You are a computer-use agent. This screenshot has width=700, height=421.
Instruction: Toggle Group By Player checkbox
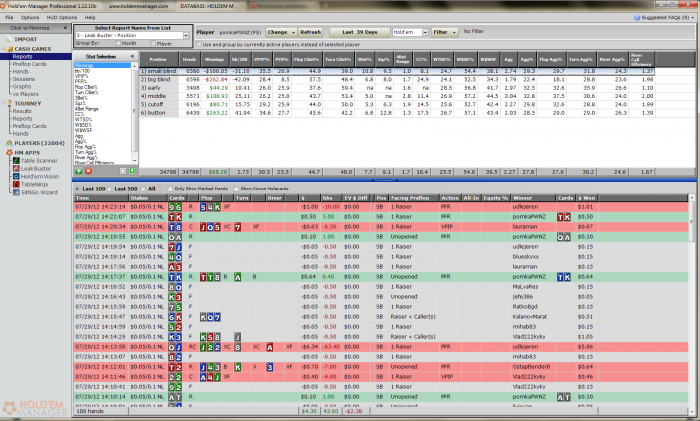[x=153, y=43]
